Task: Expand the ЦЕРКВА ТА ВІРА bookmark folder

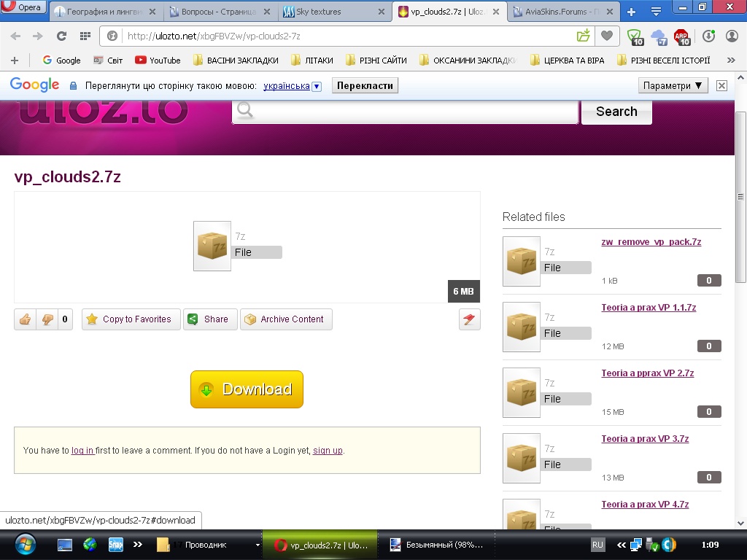Action: click(568, 61)
